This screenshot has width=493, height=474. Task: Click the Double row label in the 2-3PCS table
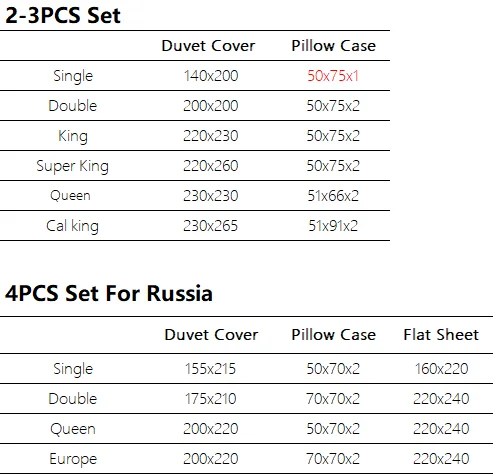pos(73,106)
